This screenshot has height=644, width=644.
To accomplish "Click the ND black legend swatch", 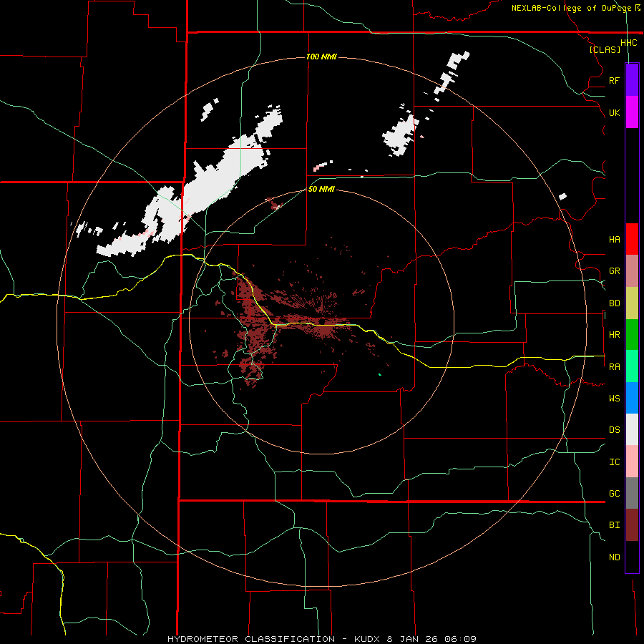I will [632, 557].
